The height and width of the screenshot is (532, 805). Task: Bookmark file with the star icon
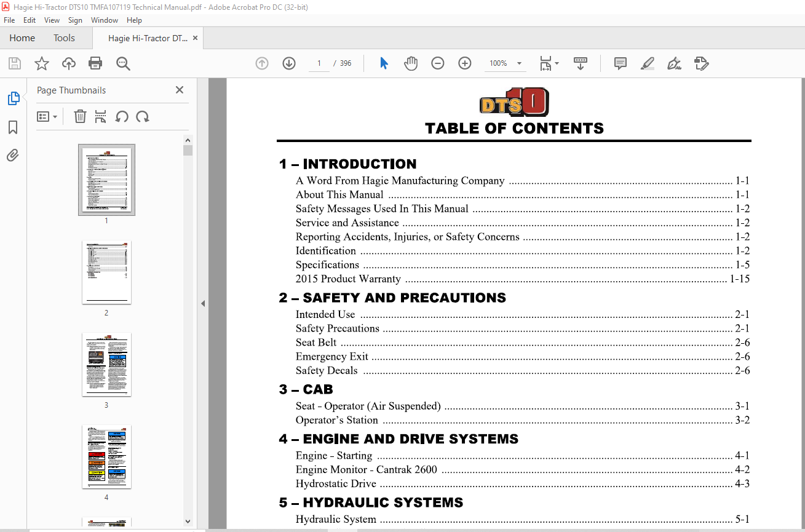point(41,63)
